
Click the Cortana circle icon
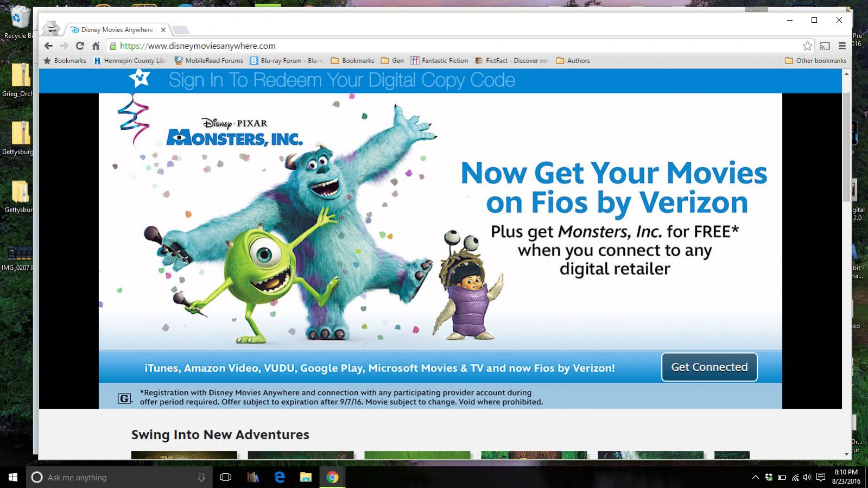(x=37, y=477)
